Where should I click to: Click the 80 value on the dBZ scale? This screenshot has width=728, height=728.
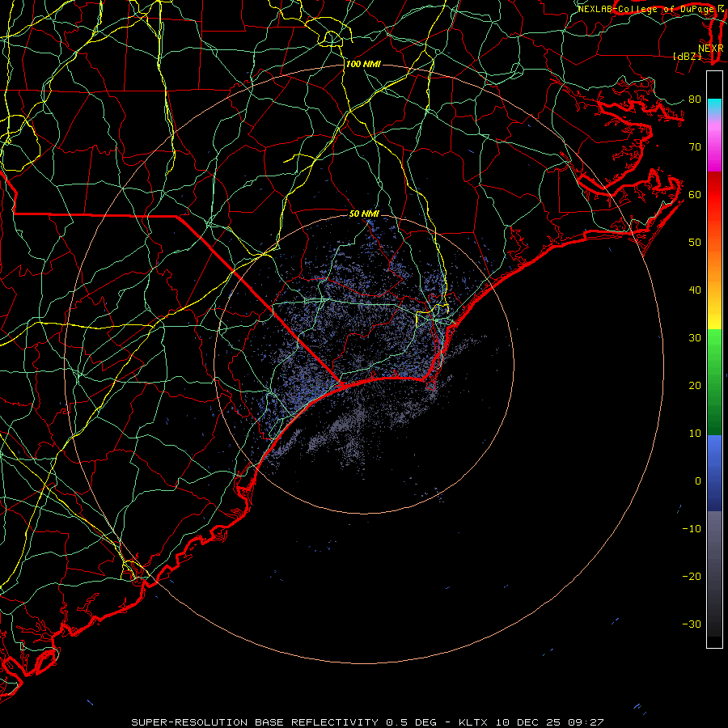[x=695, y=99]
